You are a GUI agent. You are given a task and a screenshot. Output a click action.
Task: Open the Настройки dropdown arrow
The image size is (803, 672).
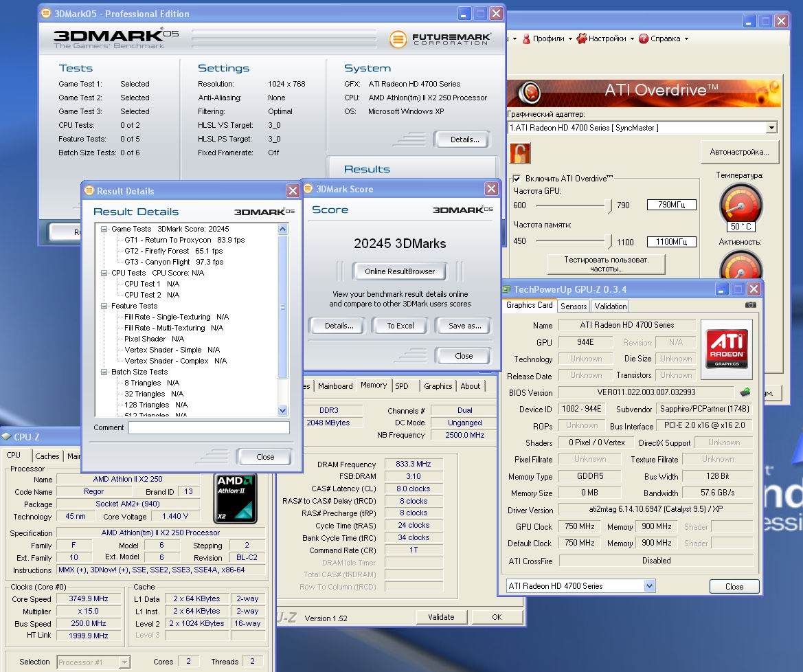(x=632, y=39)
